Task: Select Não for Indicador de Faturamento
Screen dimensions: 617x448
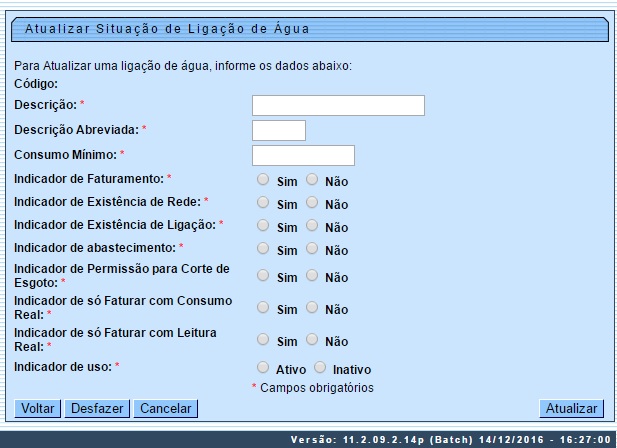Action: (x=312, y=179)
